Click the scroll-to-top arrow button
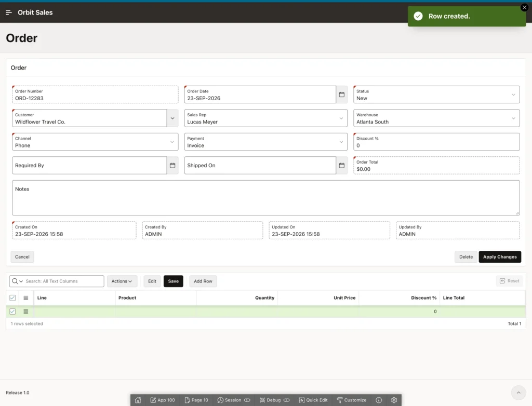 518,393
